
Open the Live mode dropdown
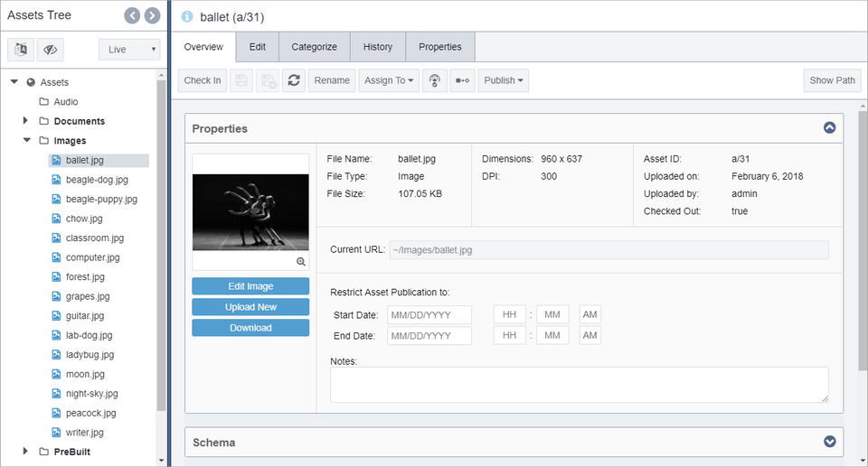(129, 50)
